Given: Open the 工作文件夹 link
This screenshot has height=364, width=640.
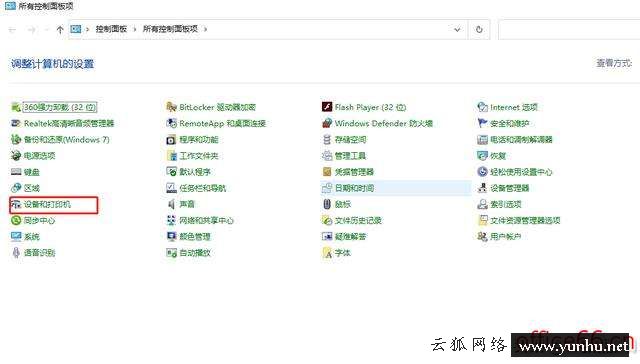Looking at the screenshot, I should click(199, 156).
